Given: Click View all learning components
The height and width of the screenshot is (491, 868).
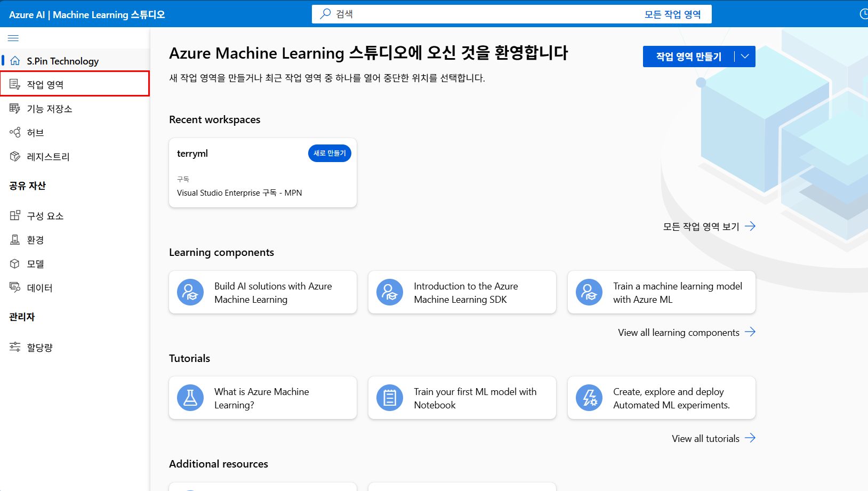Looking at the screenshot, I should click(x=679, y=332).
